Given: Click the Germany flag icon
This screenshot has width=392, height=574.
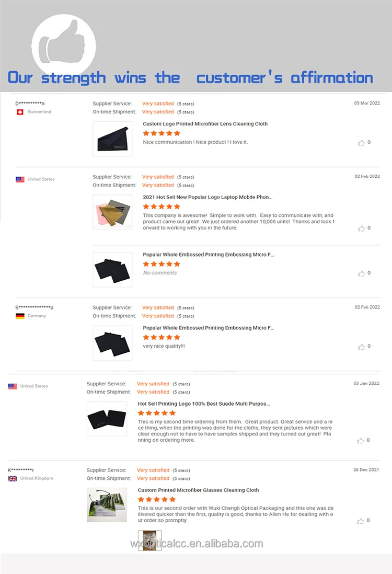Looking at the screenshot, I should coord(20,316).
